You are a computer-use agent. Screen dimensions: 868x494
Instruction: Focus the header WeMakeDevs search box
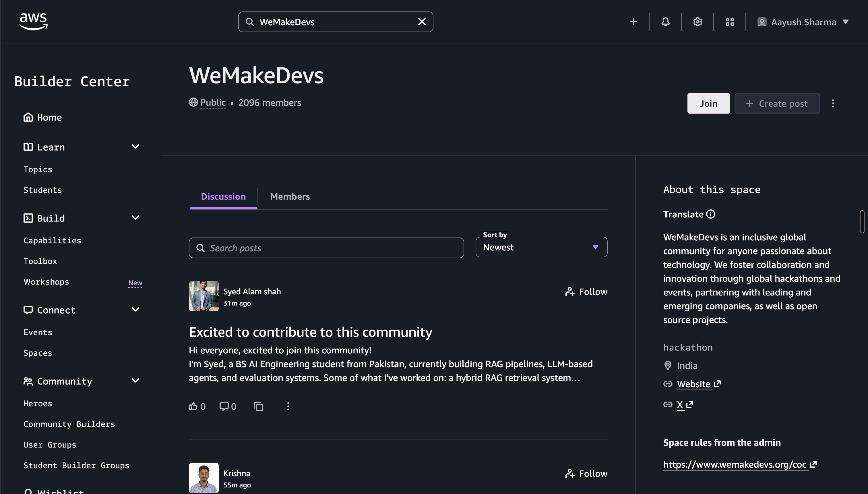(335, 22)
